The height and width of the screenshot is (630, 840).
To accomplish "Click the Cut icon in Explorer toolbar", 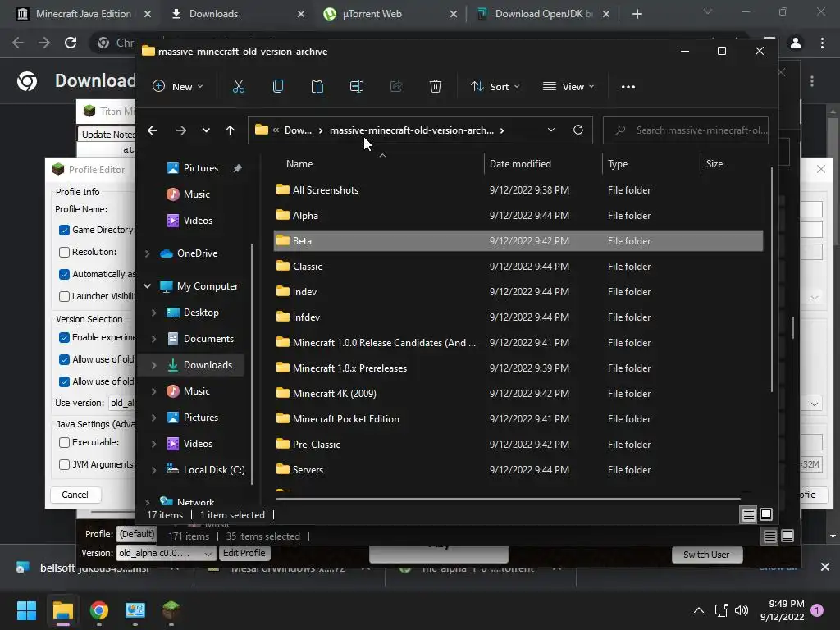I will (239, 86).
